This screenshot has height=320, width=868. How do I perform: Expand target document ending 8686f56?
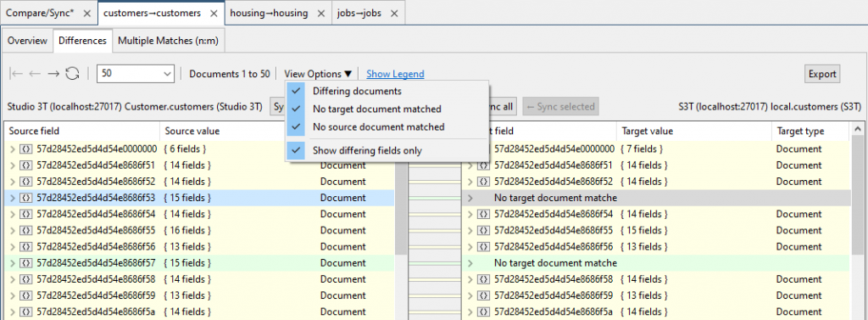[x=470, y=246]
